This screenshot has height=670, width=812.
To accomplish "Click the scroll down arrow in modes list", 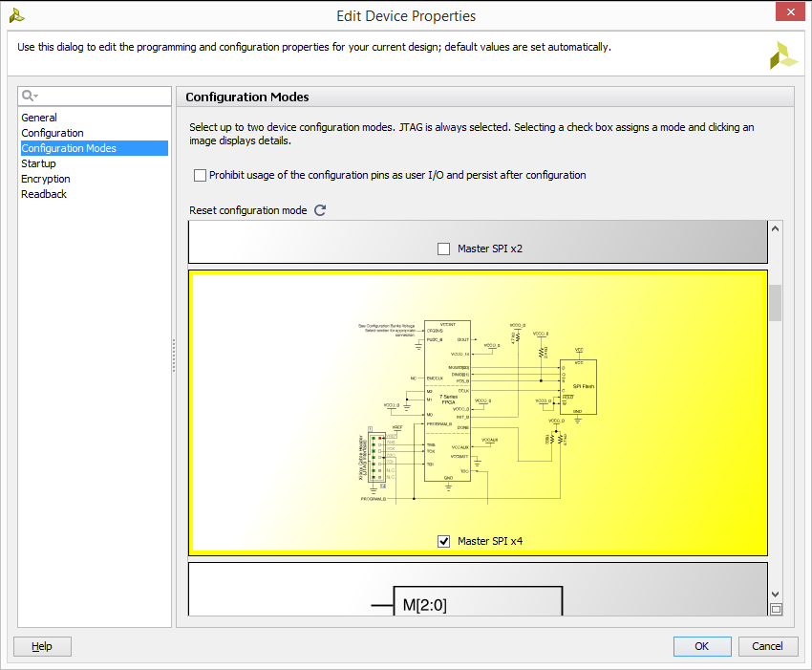I will [776, 594].
